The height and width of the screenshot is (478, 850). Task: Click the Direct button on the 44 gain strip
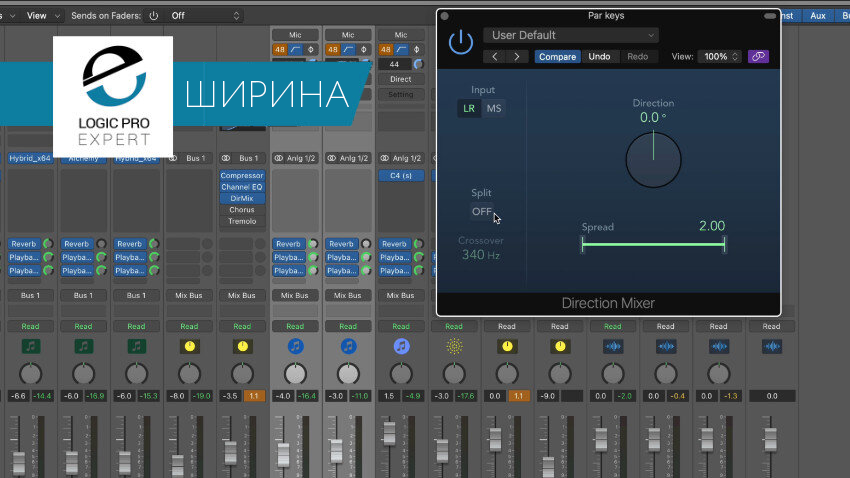pos(401,79)
